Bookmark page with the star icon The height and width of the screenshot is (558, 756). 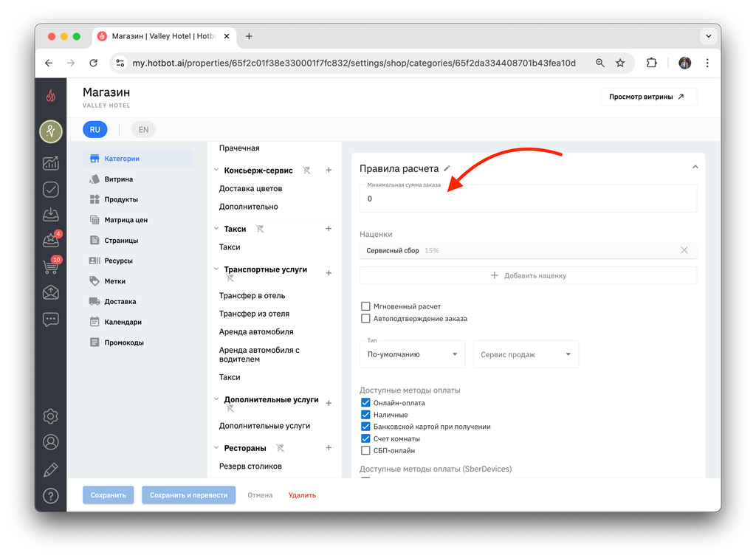(x=620, y=63)
